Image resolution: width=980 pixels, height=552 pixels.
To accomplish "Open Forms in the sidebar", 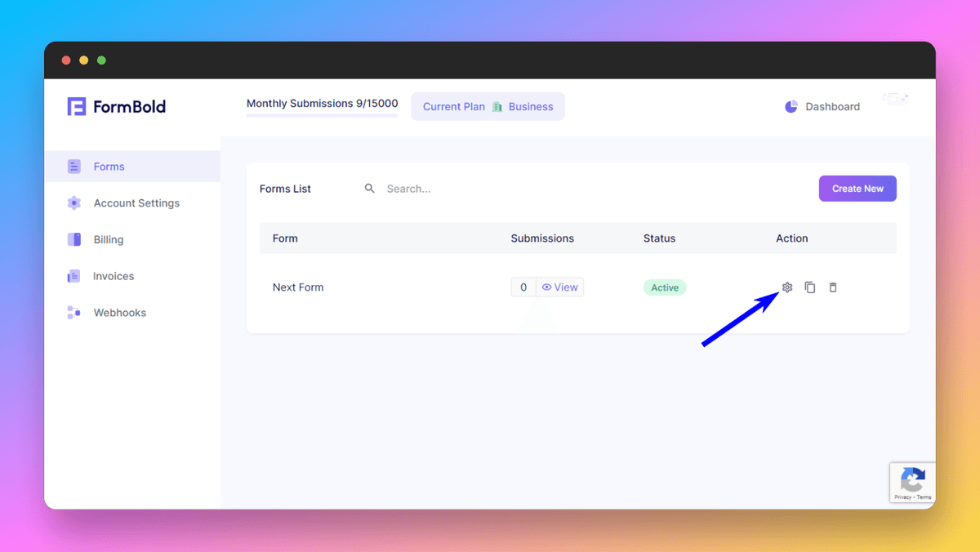I will [x=109, y=167].
